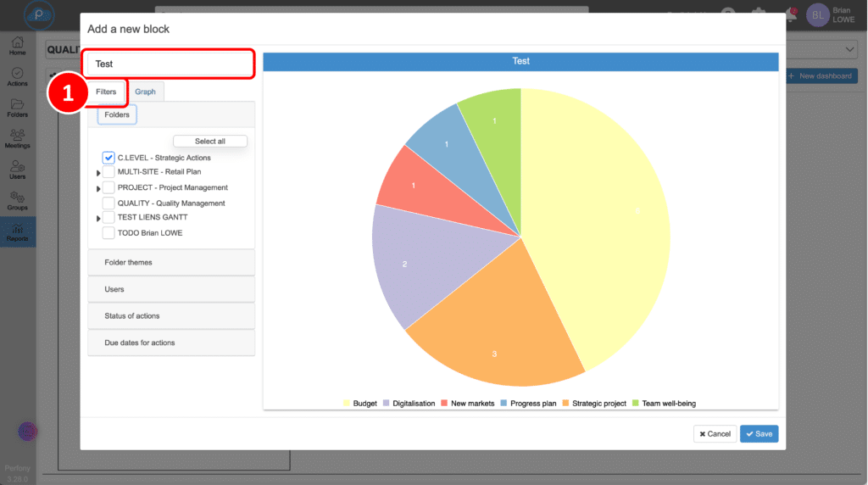The width and height of the screenshot is (868, 485).
Task: Click the Save button
Action: pyautogui.click(x=759, y=434)
